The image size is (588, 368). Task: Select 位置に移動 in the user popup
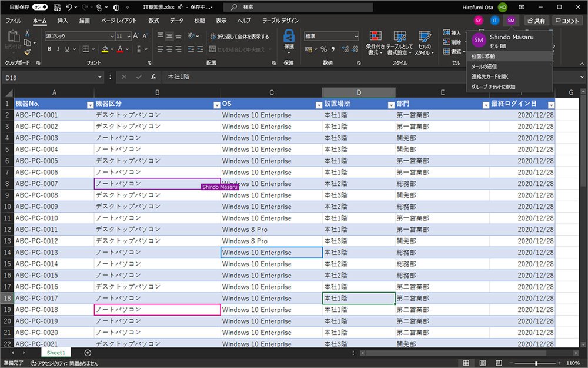(510, 57)
